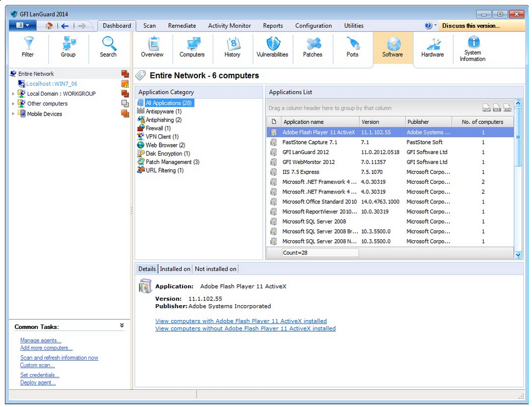Select the Firewall (1) category

[x=158, y=128]
